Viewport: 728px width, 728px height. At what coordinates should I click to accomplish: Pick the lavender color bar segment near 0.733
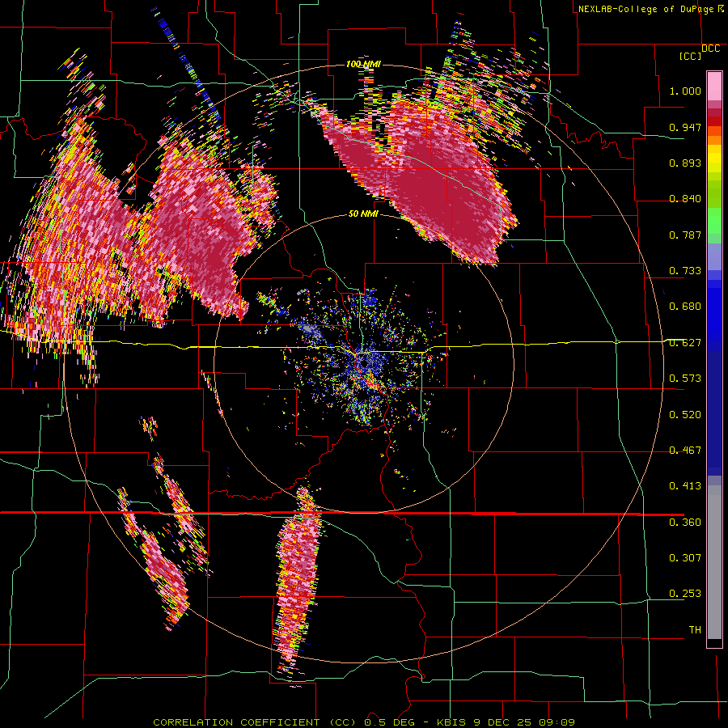714,256
